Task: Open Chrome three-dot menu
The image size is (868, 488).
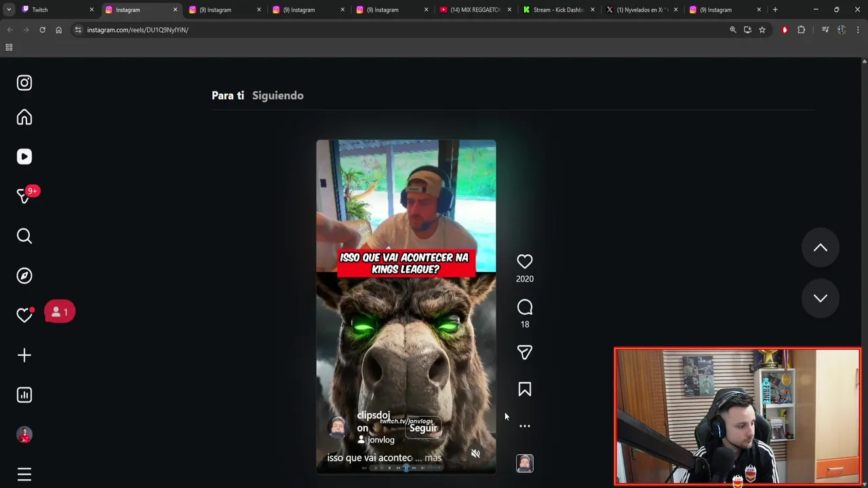Action: coord(859,30)
